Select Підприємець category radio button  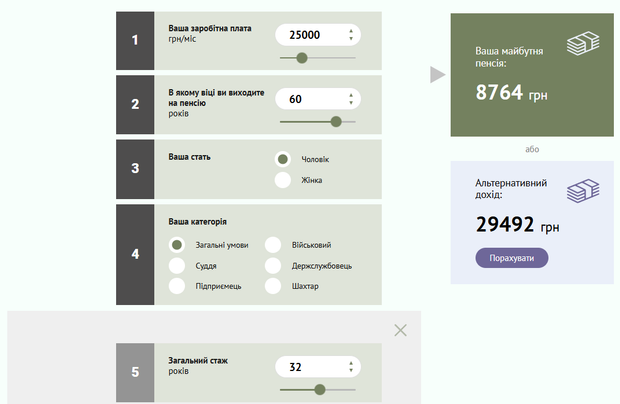click(x=177, y=286)
